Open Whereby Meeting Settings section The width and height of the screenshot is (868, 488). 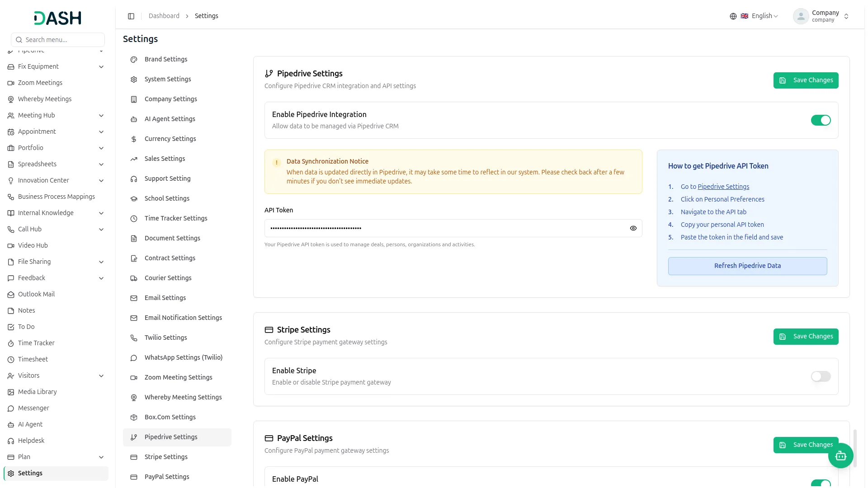pos(177,398)
